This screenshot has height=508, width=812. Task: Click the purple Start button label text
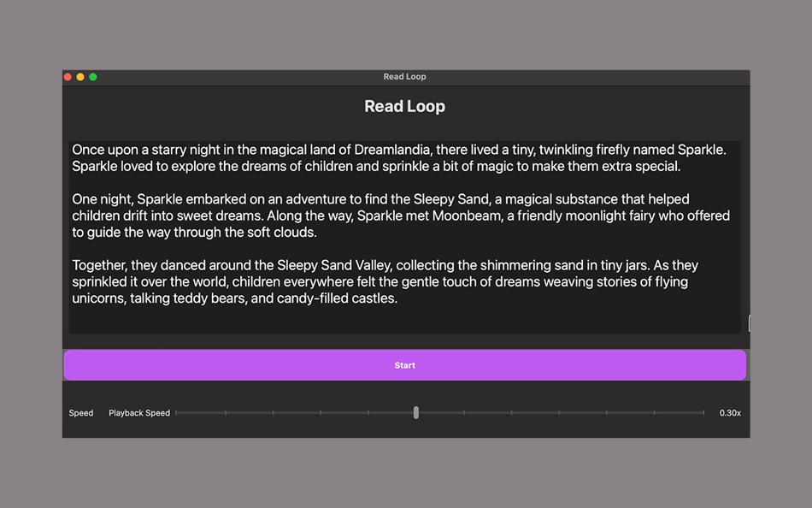404,364
